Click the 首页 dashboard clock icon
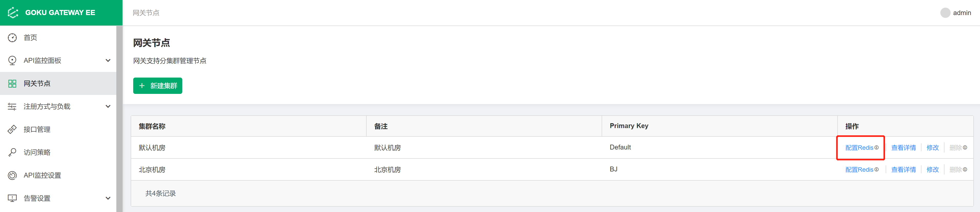This screenshot has width=980, height=212. coord(12,38)
